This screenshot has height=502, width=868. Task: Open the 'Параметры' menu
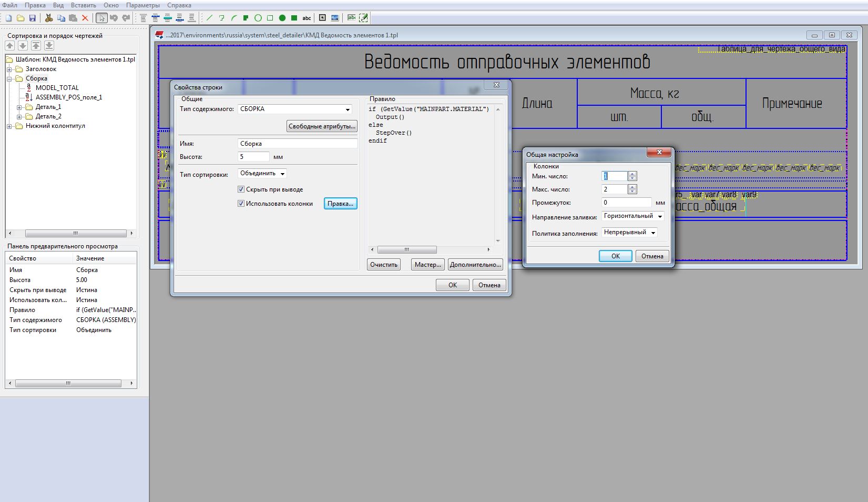tap(142, 5)
